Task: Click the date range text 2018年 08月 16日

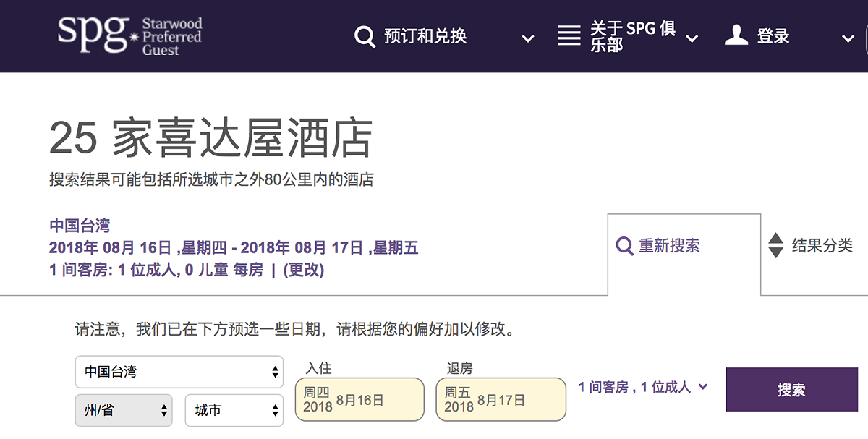Action: point(234,248)
